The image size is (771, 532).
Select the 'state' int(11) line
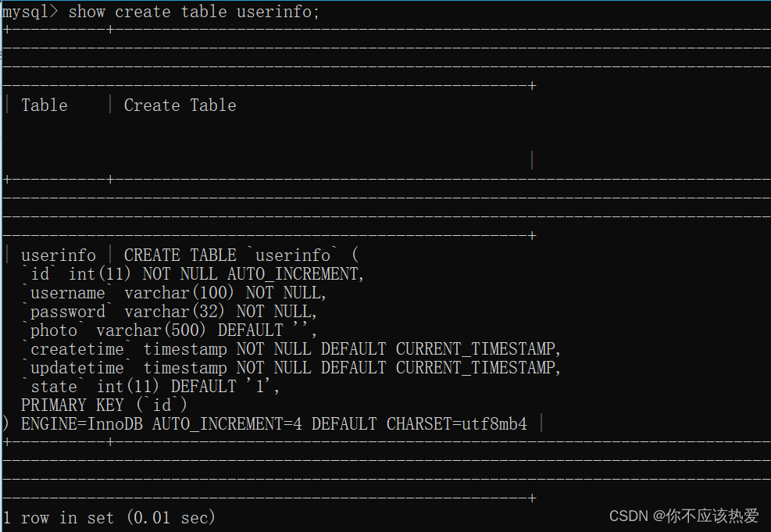tap(148, 386)
